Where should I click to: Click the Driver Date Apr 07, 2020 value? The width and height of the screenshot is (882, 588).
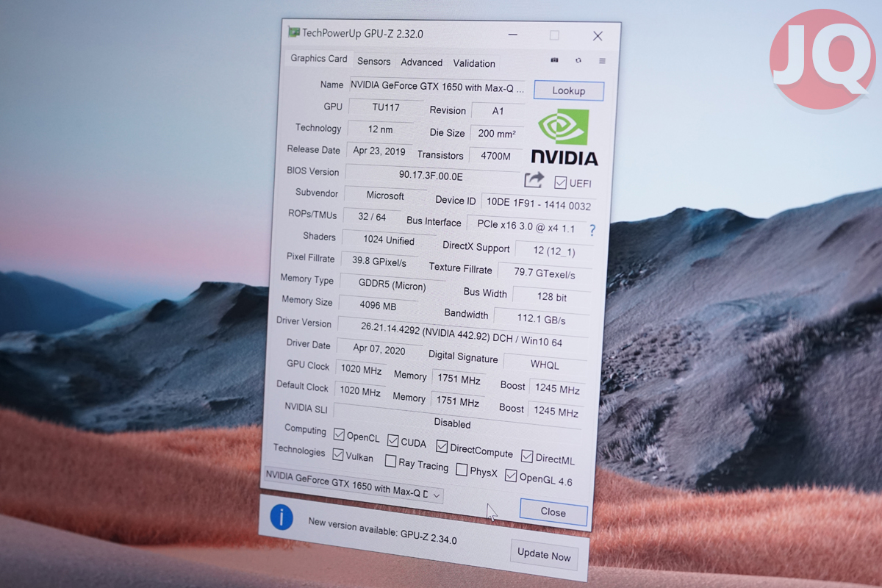379,350
